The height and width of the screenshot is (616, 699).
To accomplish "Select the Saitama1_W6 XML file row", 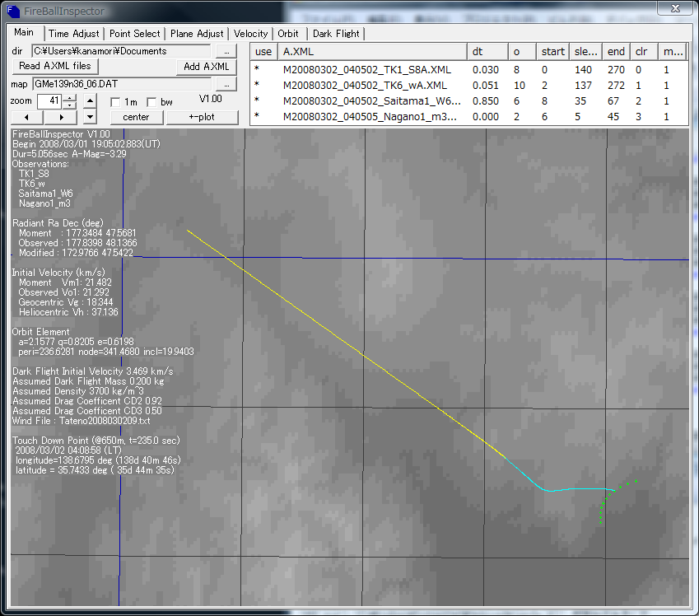I will [x=370, y=100].
